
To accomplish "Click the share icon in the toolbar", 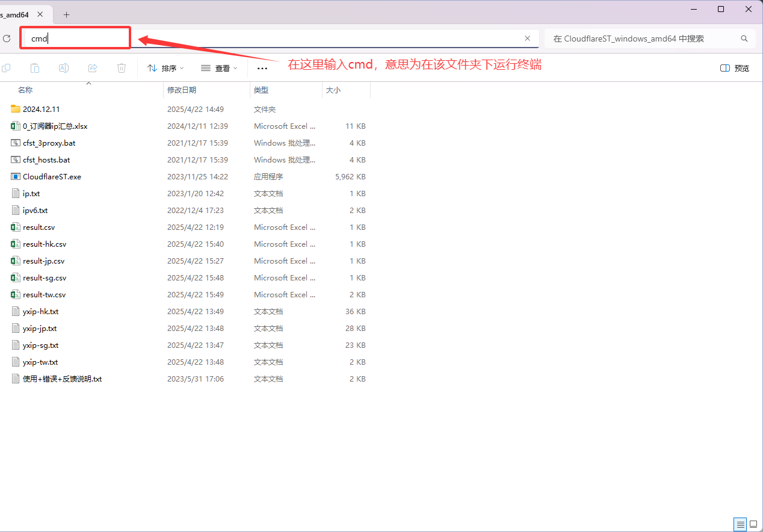I will tap(93, 68).
